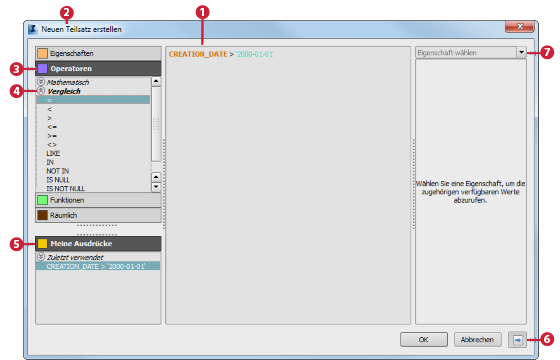Confirm with the OK button
Image resolution: width=560 pixels, height=360 pixels.
point(424,340)
